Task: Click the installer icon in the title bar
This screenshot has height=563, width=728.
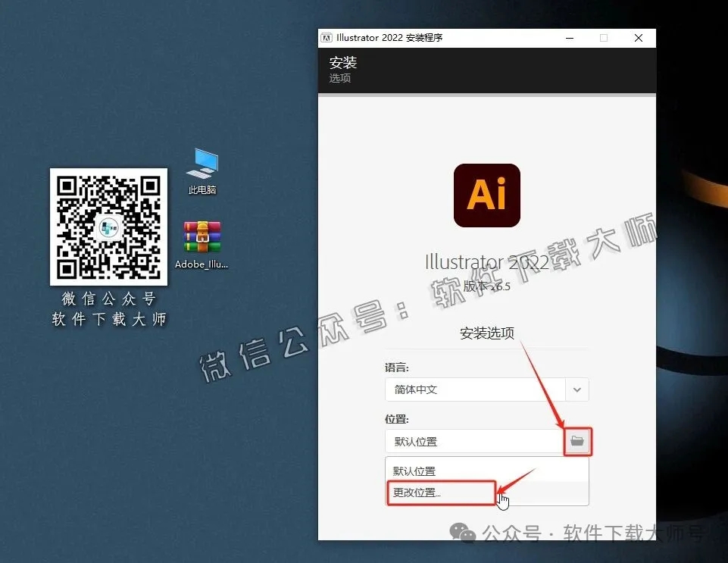Action: pos(327,37)
